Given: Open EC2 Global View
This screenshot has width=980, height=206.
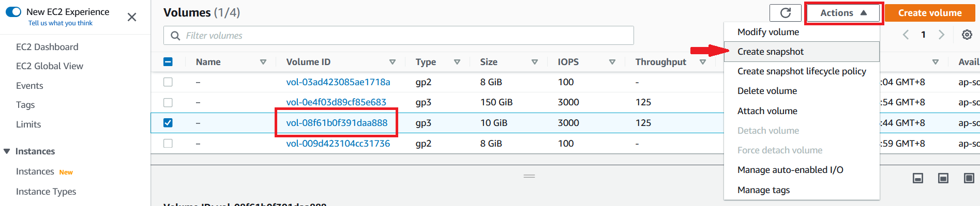Looking at the screenshot, I should [x=50, y=66].
